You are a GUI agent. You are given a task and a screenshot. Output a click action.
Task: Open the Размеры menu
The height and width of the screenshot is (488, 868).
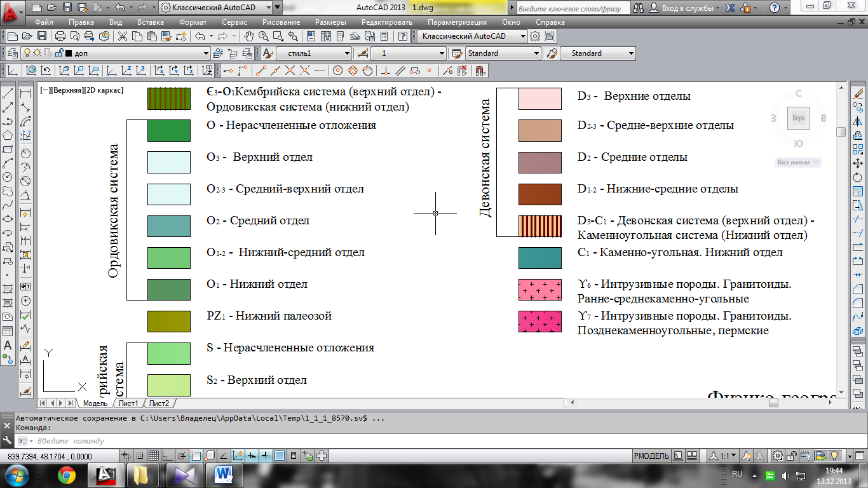pos(331,22)
